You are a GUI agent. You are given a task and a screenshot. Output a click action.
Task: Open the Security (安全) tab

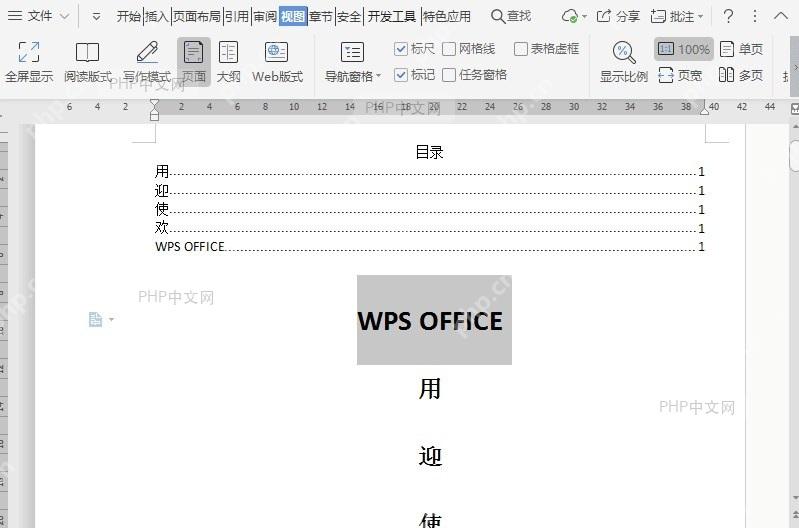(349, 16)
